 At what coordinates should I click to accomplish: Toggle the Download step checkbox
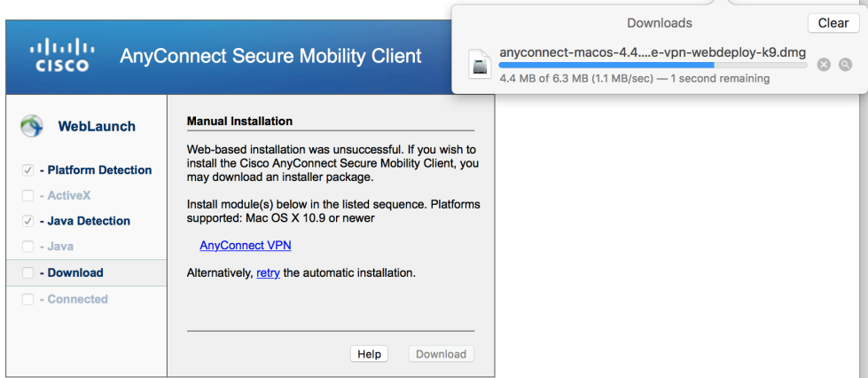coord(27,272)
